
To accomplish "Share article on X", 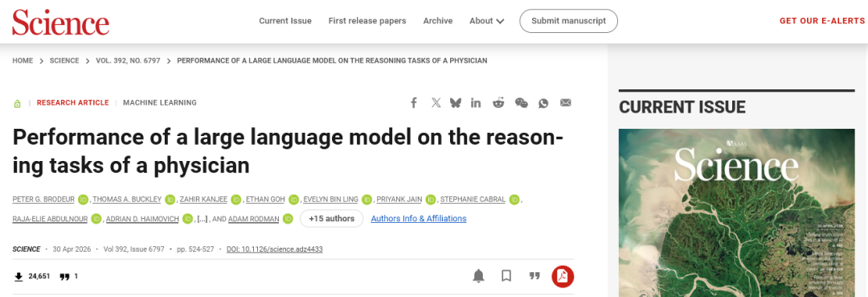I will point(436,102).
